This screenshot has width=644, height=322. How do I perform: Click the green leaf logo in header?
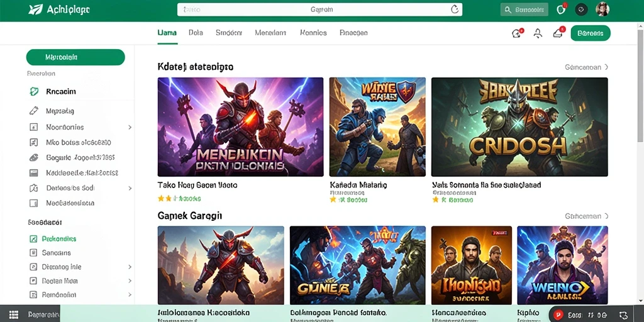pyautogui.click(x=35, y=9)
